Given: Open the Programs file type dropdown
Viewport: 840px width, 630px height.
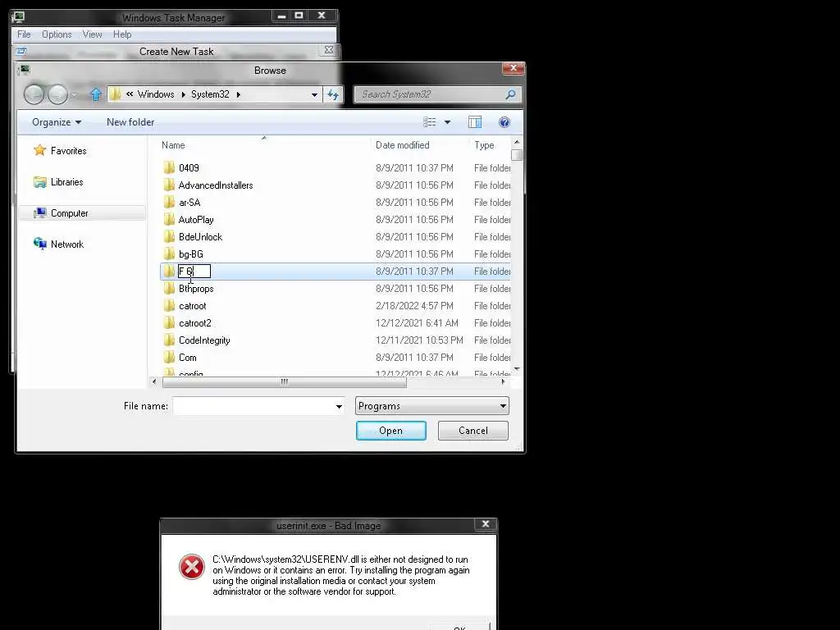Looking at the screenshot, I should [x=432, y=406].
